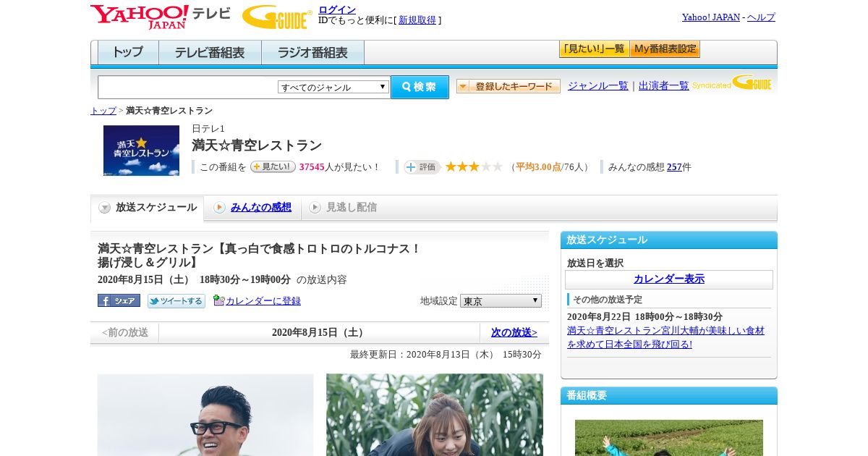The image size is (868, 456).
Task: Open the ラジオ番組表 navigation tab
Action: 312,52
